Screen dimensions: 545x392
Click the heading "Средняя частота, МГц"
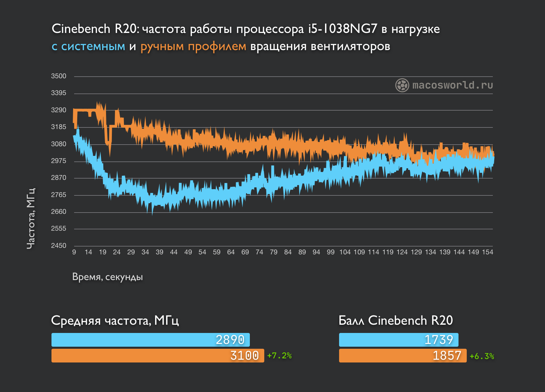(x=115, y=321)
